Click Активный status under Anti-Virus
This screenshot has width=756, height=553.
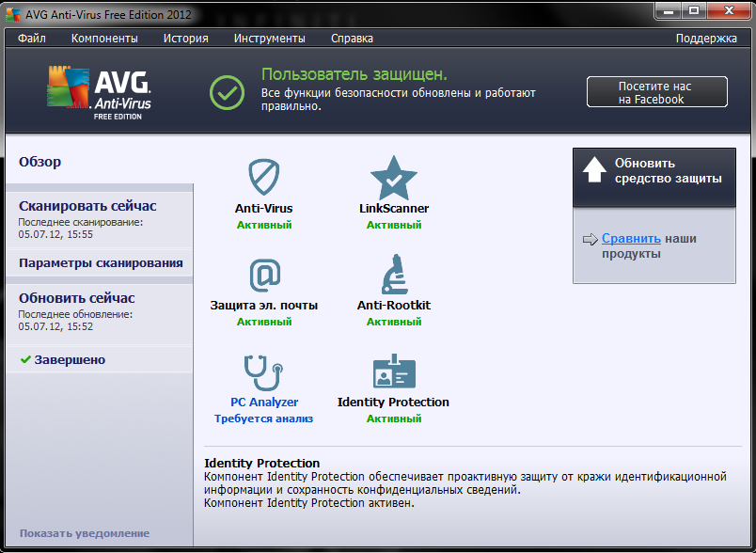(264, 225)
